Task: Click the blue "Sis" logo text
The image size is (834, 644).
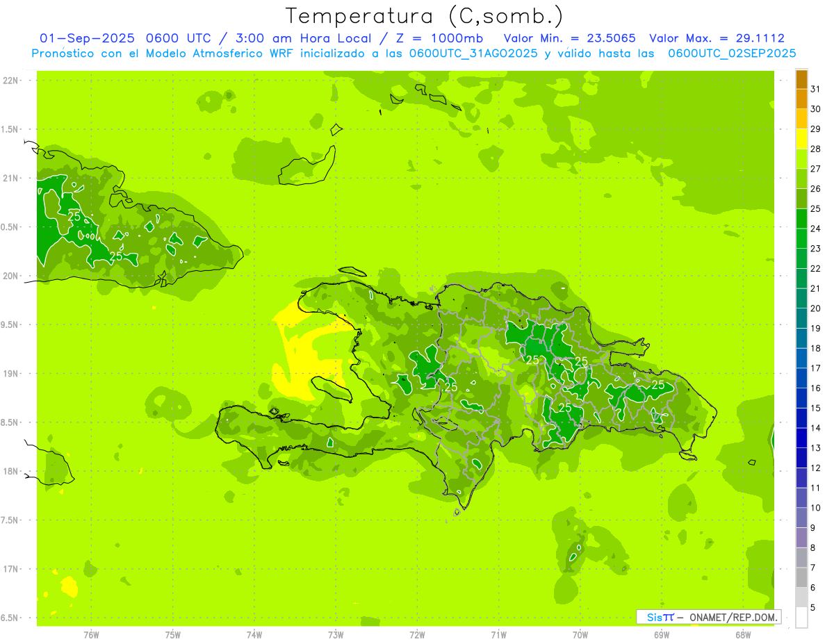Action: [653, 617]
